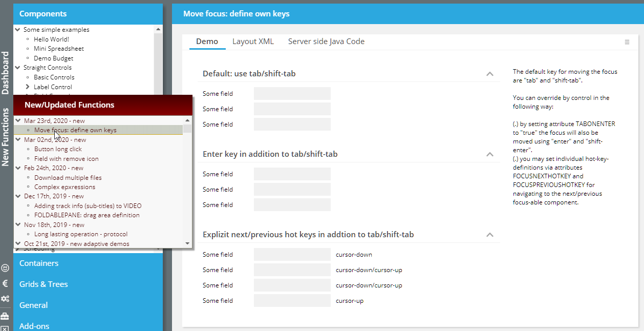The width and height of the screenshot is (644, 331).
Task: Click the toolbox briefcase sidebar icon
Action: [x=5, y=316]
